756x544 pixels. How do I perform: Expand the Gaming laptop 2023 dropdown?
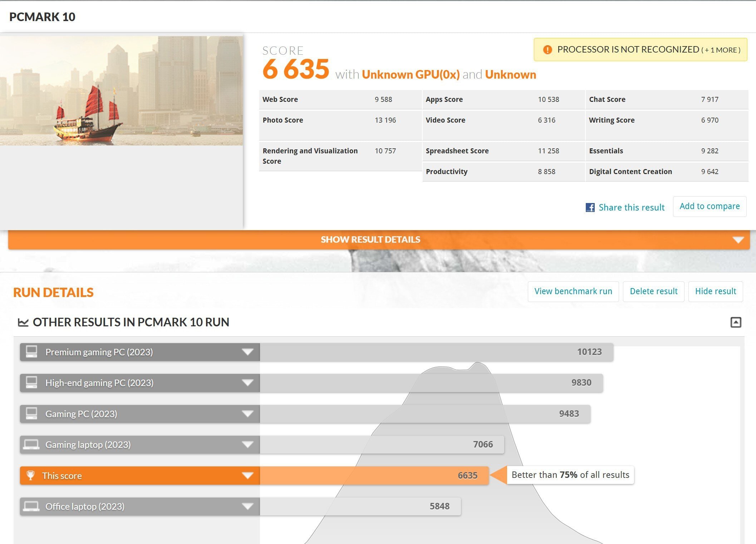pyautogui.click(x=246, y=444)
